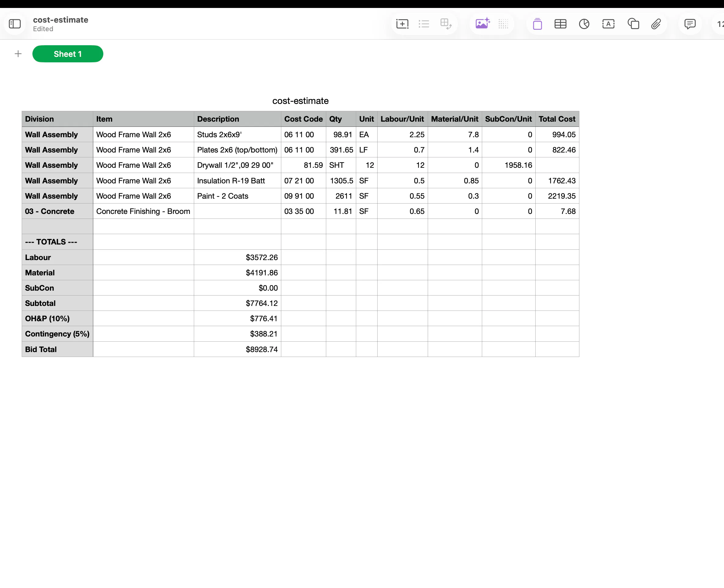Screen dimensions: 724x588
Task: Click the Bid Total $8928.74 value cell
Action: [238, 349]
